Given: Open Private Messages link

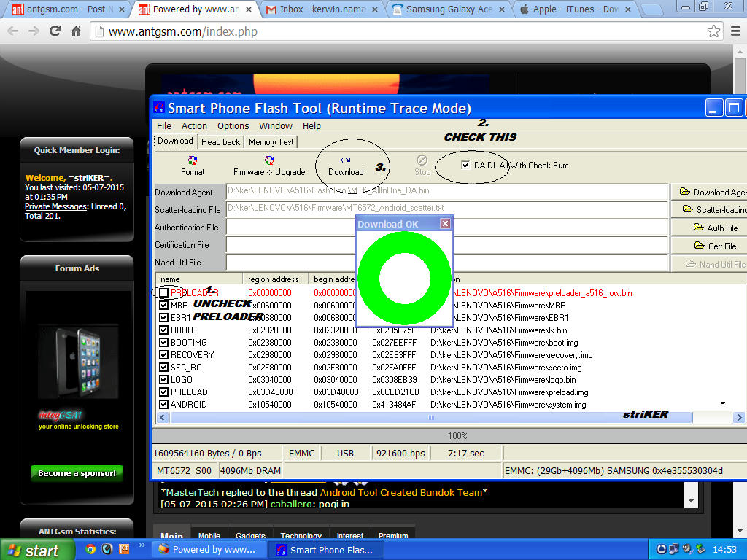Looking at the screenshot, I should coord(55,206).
